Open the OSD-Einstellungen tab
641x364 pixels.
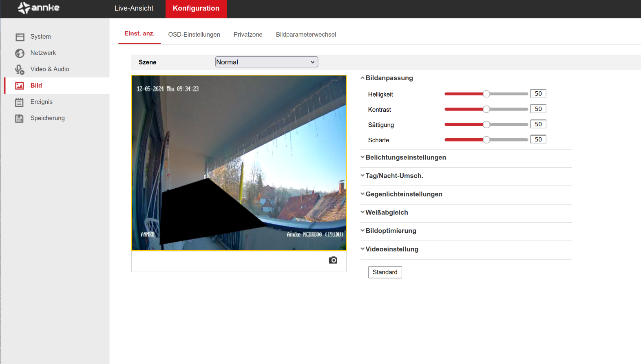pos(194,35)
